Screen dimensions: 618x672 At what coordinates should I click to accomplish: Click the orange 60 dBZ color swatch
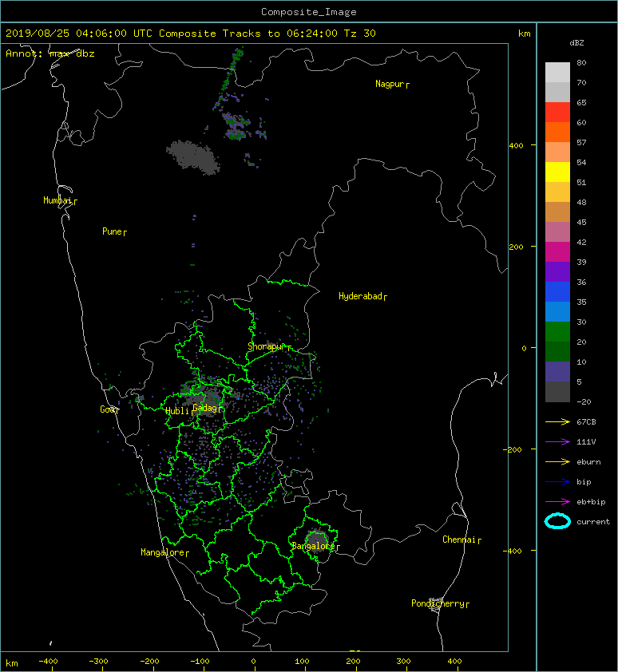pyautogui.click(x=557, y=132)
